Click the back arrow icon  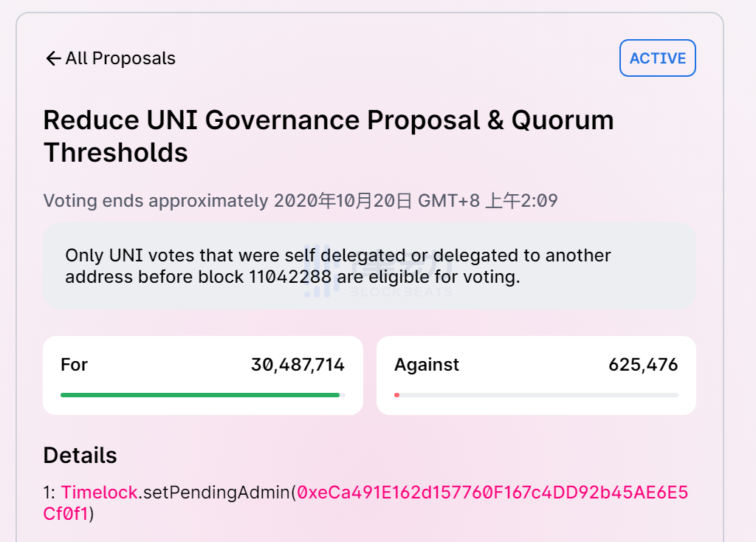[x=53, y=59]
